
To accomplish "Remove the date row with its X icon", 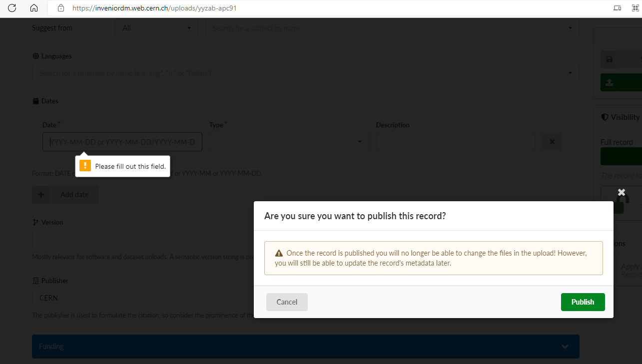I will point(552,142).
